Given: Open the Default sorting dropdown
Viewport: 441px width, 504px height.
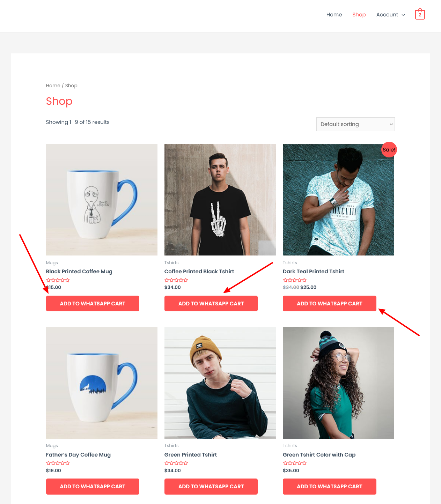Looking at the screenshot, I should tap(355, 124).
